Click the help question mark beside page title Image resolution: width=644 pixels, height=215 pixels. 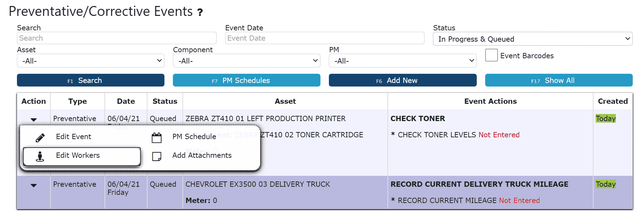tap(200, 12)
